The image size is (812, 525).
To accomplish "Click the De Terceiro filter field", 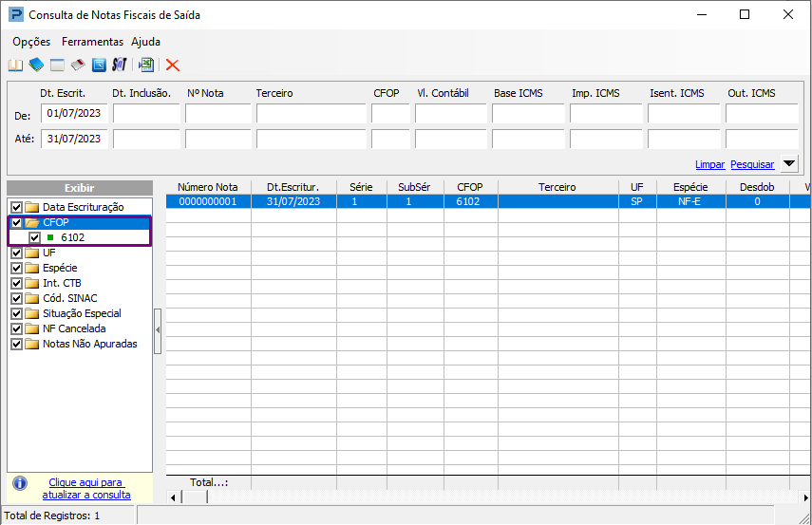I will coord(312,113).
